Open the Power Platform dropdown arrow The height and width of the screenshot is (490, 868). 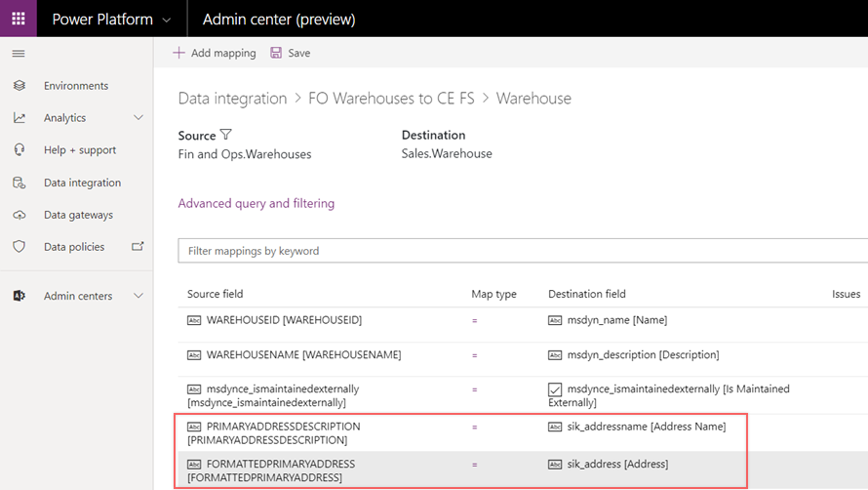point(167,20)
